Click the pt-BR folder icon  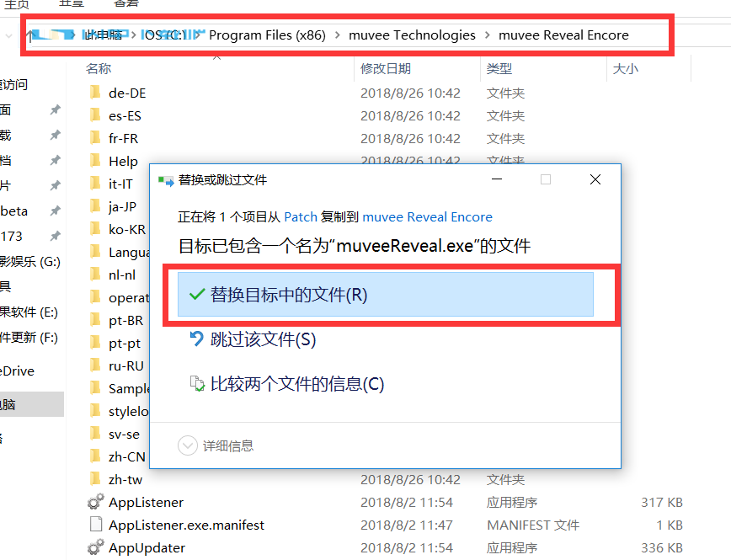(95, 320)
